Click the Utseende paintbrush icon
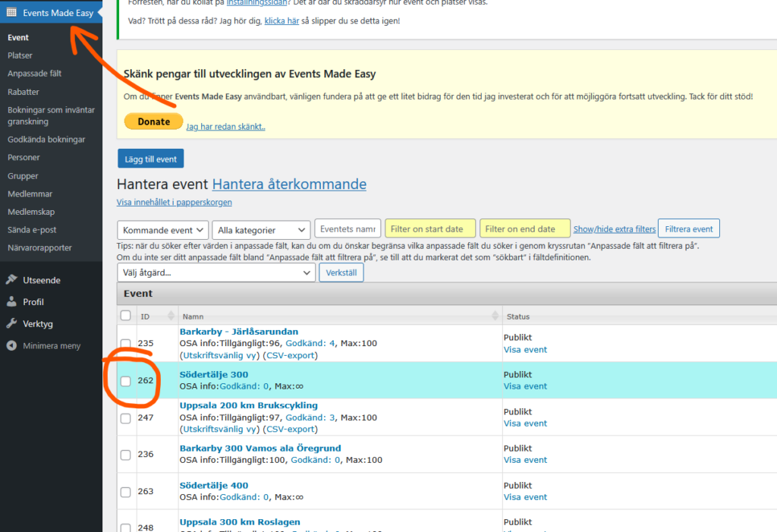 pyautogui.click(x=11, y=279)
